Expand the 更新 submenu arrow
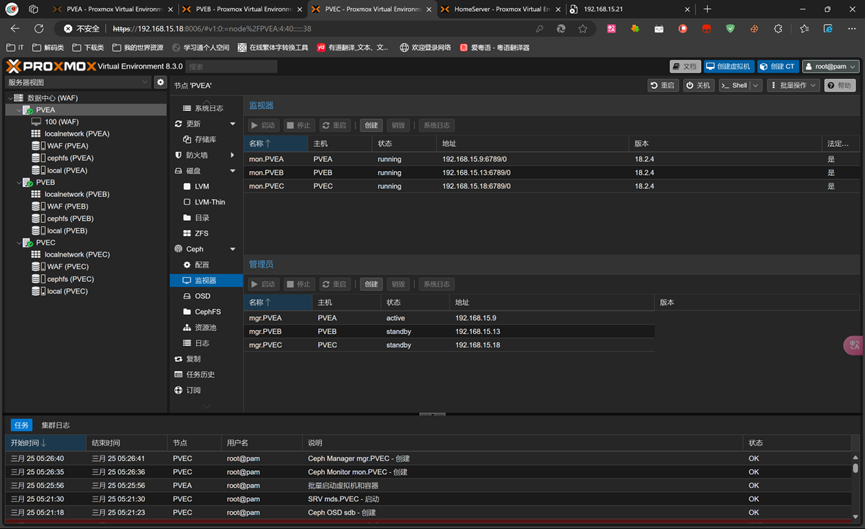The image size is (865, 529). point(233,124)
